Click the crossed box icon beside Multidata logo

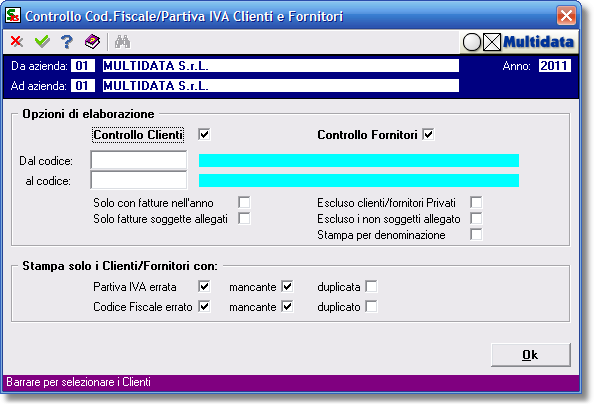pos(492,42)
